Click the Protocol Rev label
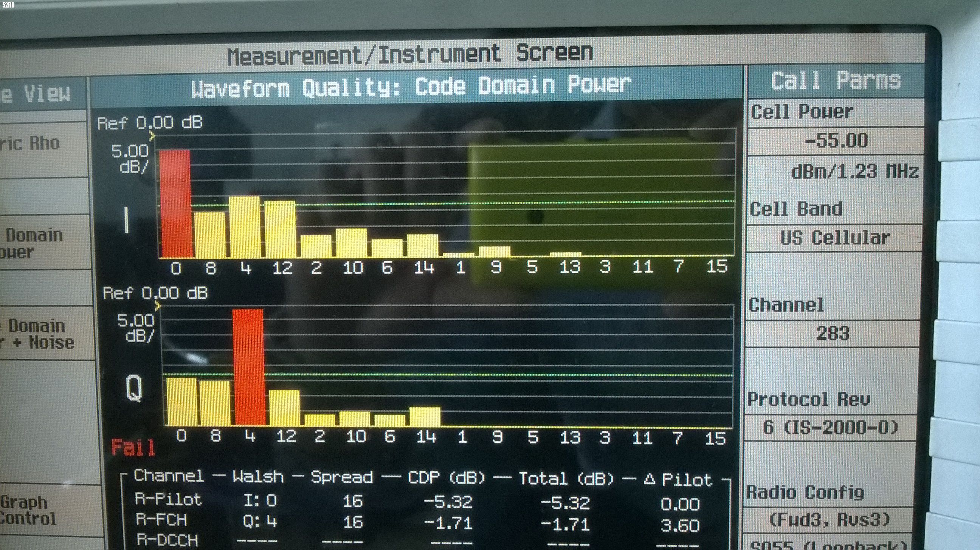This screenshot has height=550, width=980. coord(809,399)
